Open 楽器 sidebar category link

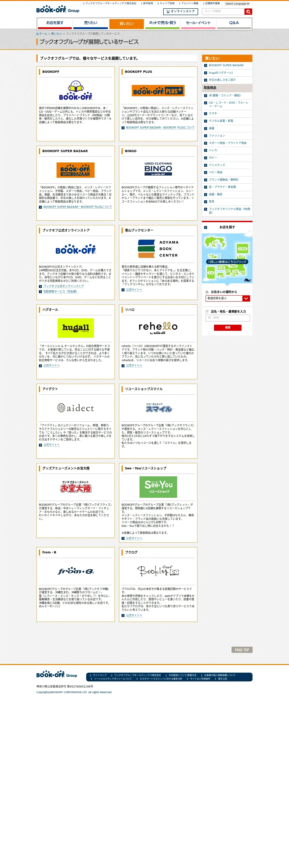coord(211,128)
